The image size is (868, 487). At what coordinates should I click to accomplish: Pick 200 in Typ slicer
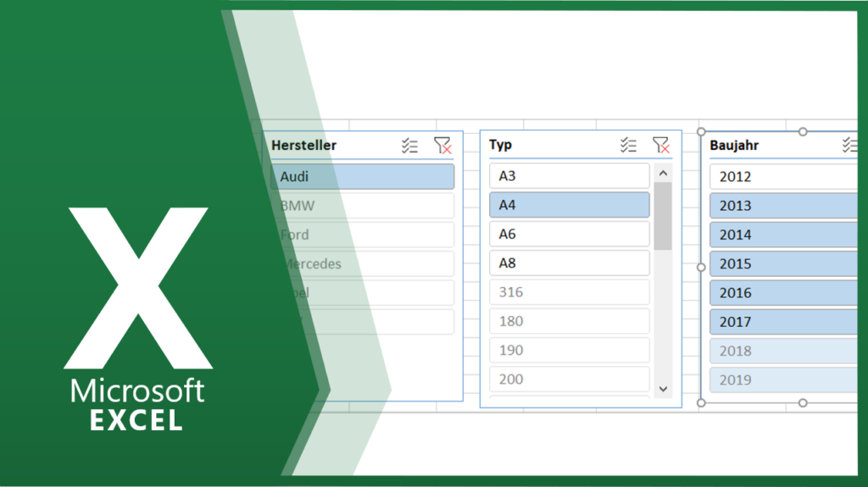(569, 379)
